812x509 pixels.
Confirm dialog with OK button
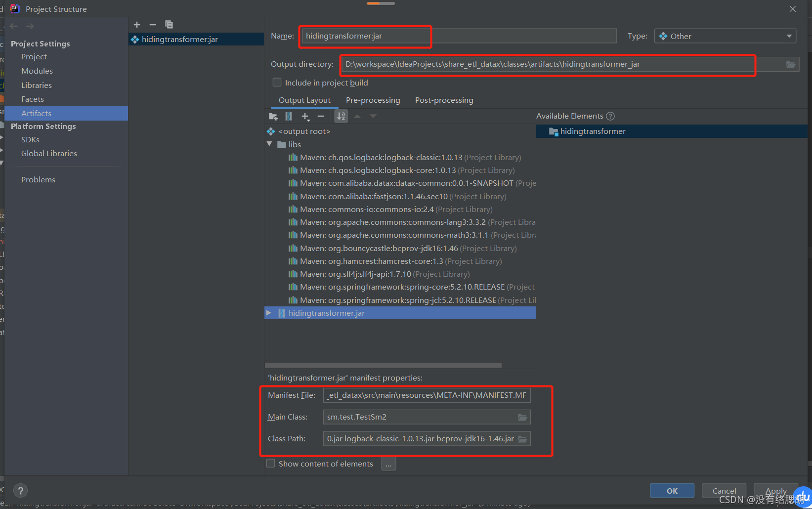pos(672,491)
